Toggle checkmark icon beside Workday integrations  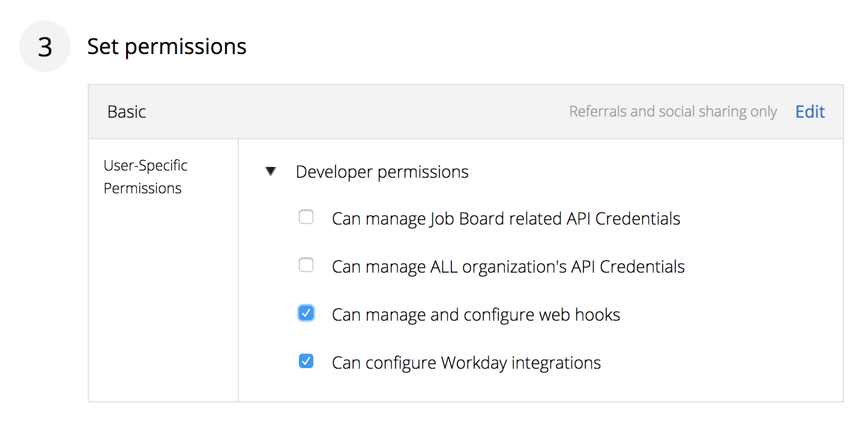pos(306,361)
